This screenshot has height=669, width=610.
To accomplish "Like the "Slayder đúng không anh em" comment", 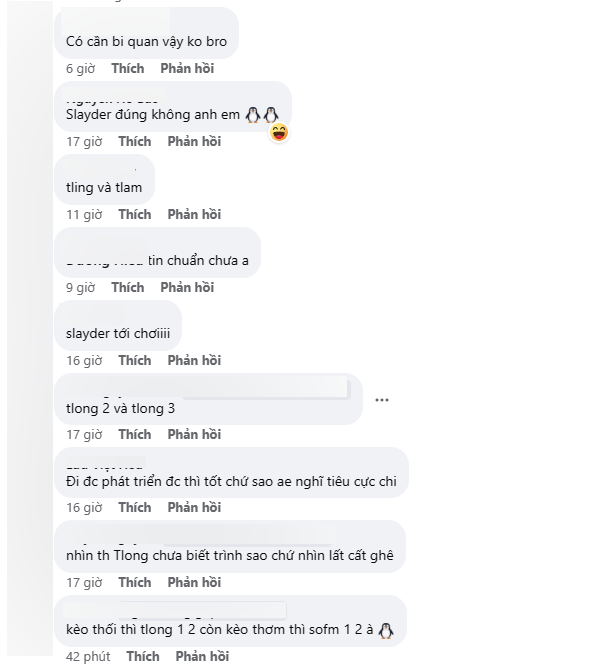I will click(134, 141).
